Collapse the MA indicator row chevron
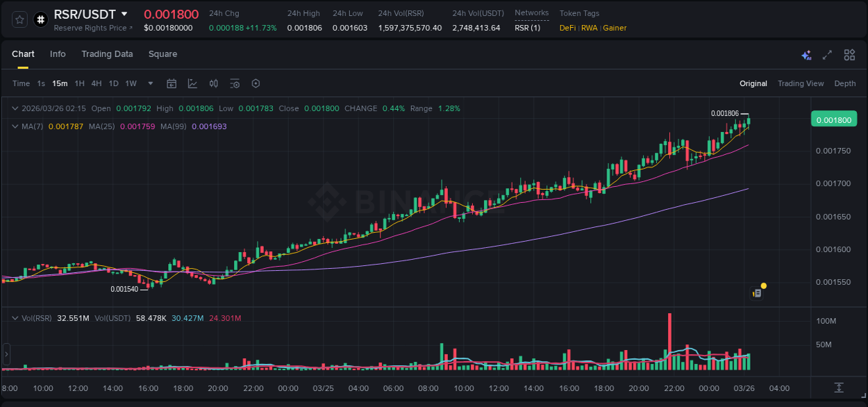This screenshot has height=407, width=868. pyautogui.click(x=14, y=126)
